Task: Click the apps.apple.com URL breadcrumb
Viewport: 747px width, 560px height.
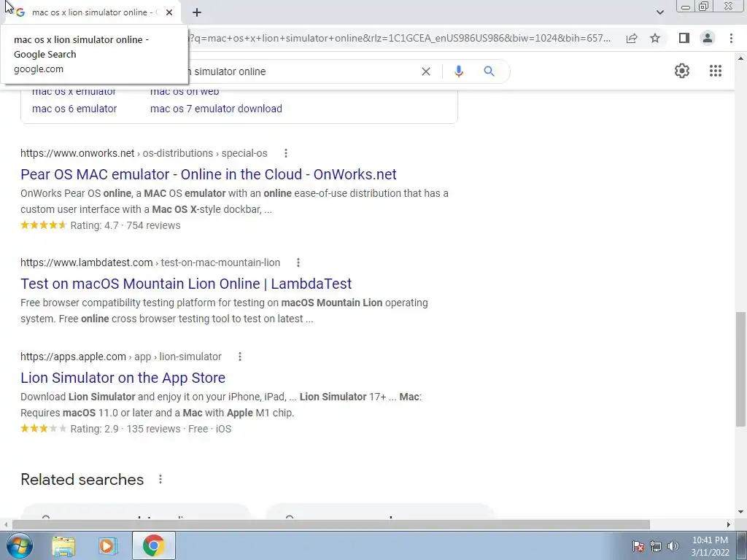Action: [121, 357]
